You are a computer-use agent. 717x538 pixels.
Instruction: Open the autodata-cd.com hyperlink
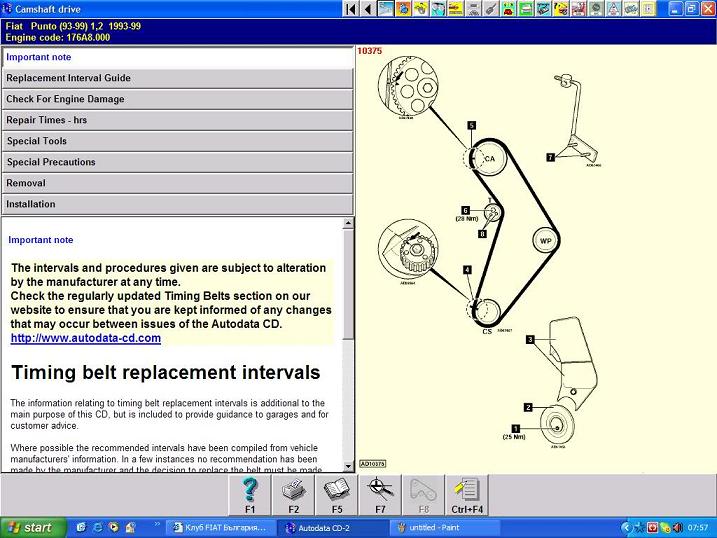[86, 338]
